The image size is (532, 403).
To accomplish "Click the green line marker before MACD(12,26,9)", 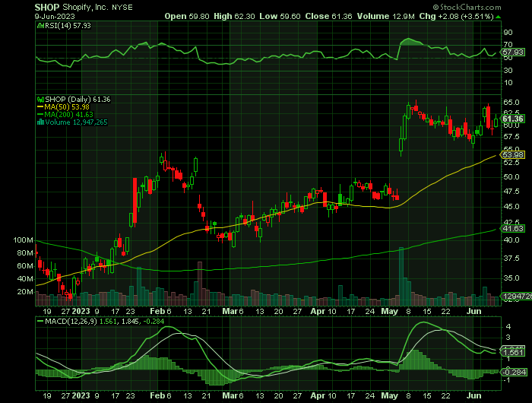I will point(40,321).
